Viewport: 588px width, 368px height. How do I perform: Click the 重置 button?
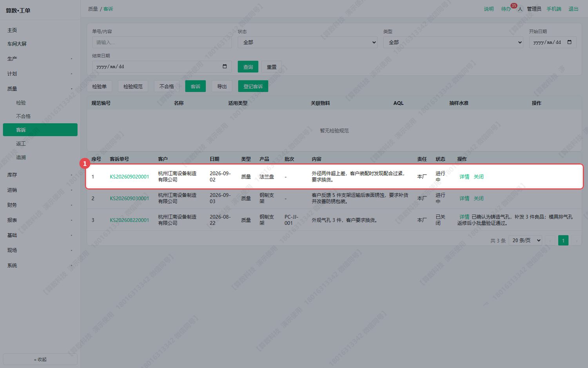pos(272,67)
